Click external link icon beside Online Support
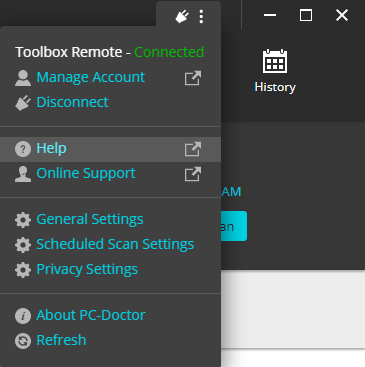 (193, 174)
